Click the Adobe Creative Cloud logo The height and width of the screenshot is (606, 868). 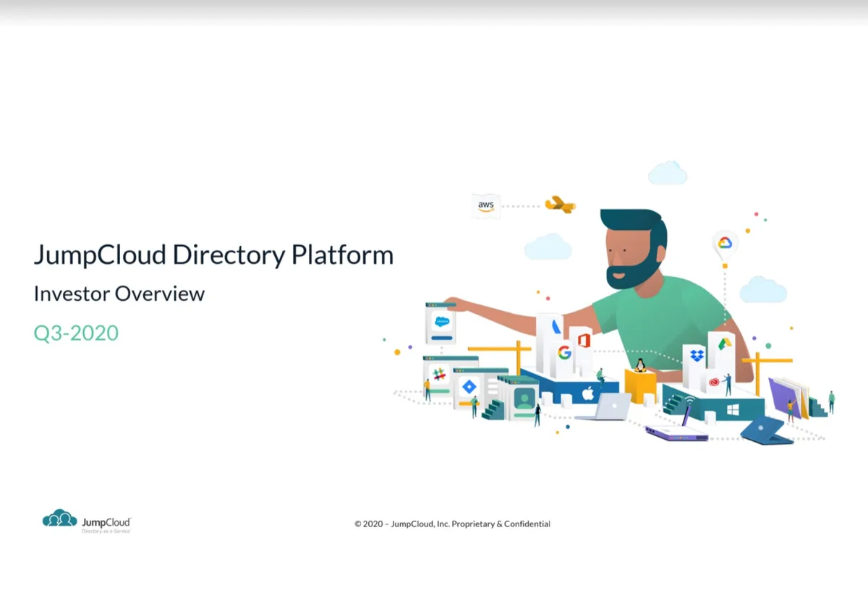point(715,383)
